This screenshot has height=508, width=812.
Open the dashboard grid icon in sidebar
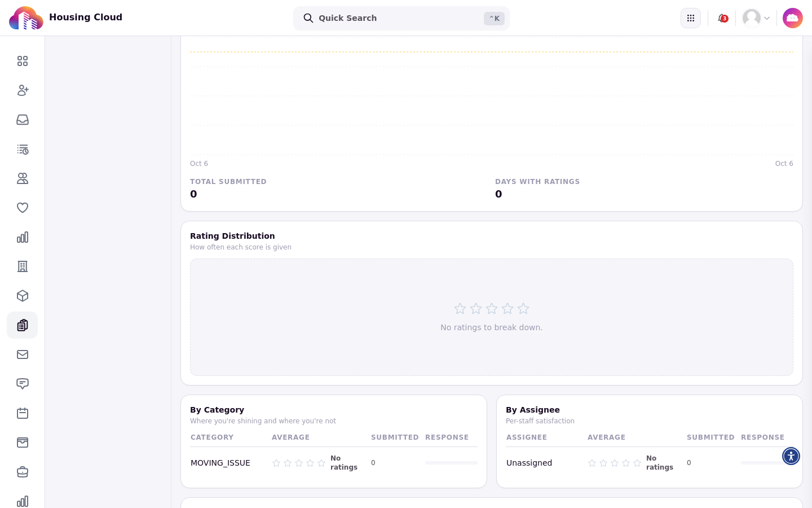click(23, 61)
